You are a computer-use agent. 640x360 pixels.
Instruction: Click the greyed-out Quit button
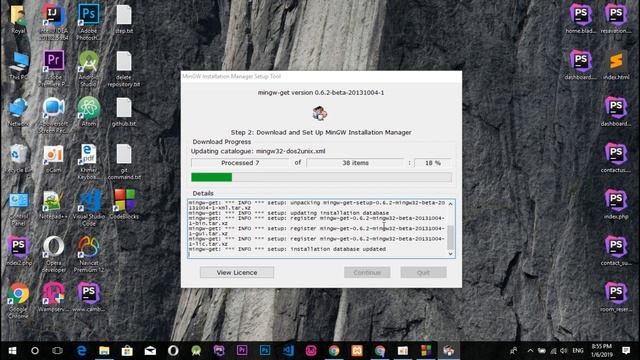(x=423, y=272)
